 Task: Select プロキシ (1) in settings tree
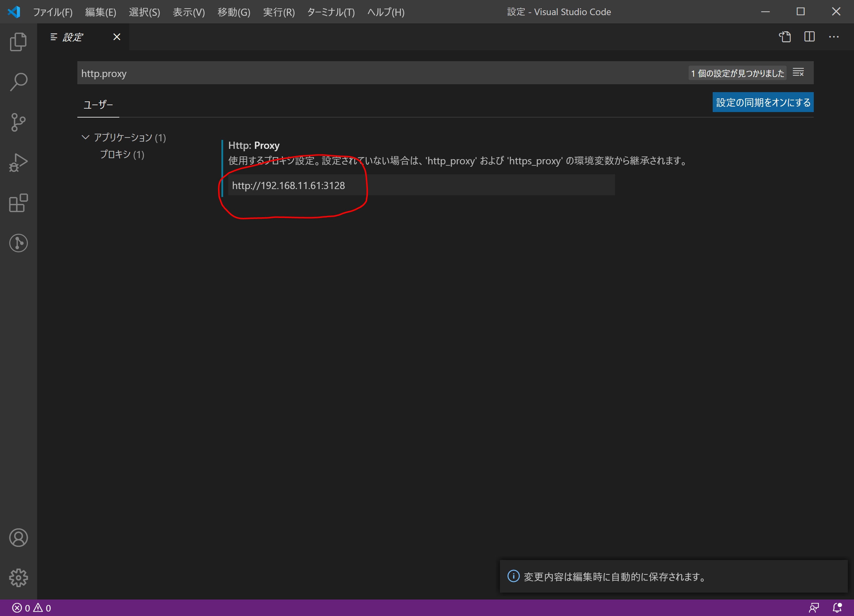(122, 154)
